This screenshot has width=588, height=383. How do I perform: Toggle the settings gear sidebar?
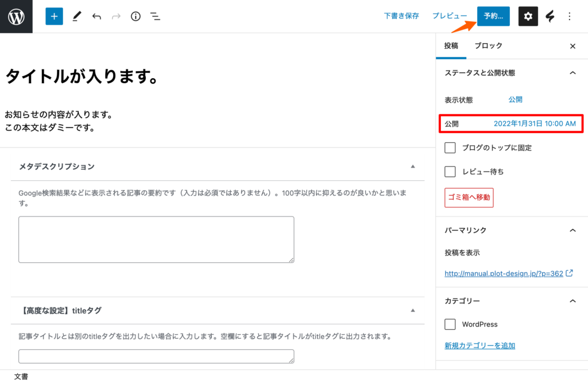[x=528, y=17]
